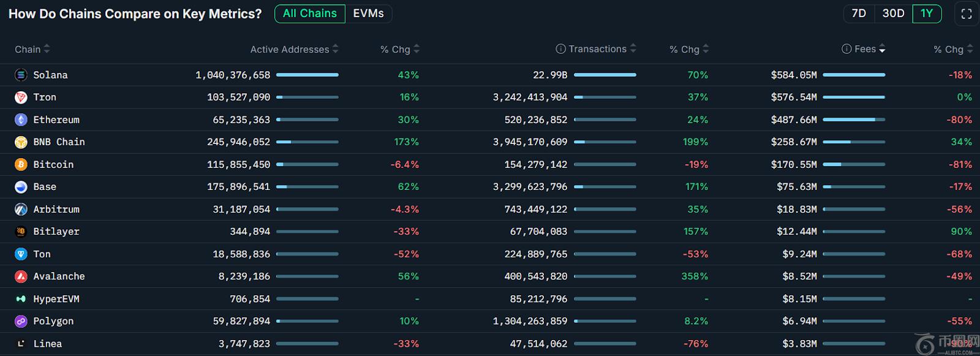Click Bitlayer active addresses value 344,894
The width and height of the screenshot is (980, 356).
[x=250, y=232]
